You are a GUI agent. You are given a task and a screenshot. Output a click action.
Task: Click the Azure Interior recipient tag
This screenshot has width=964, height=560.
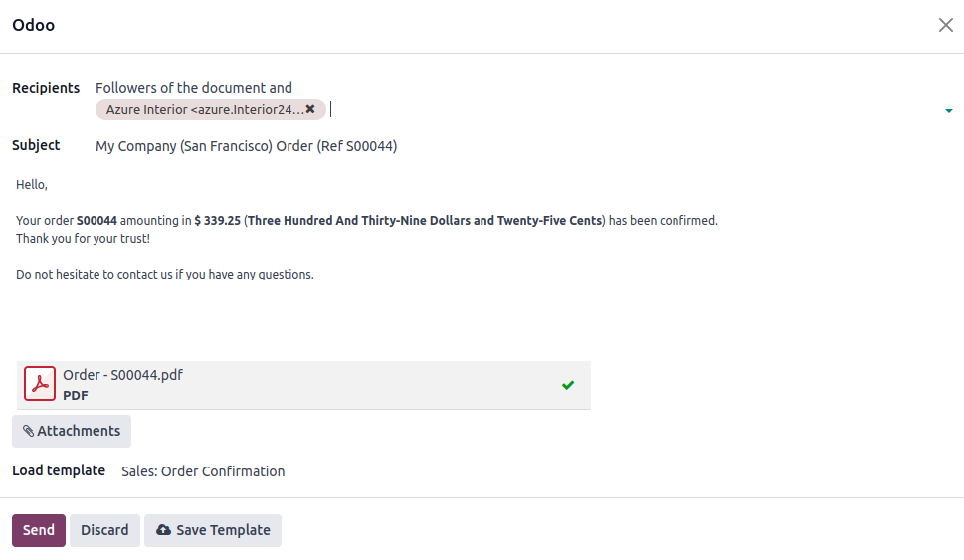[x=204, y=109]
